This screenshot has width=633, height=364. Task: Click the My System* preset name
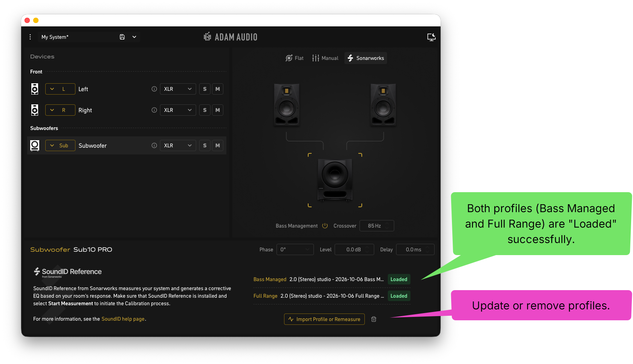pyautogui.click(x=55, y=37)
